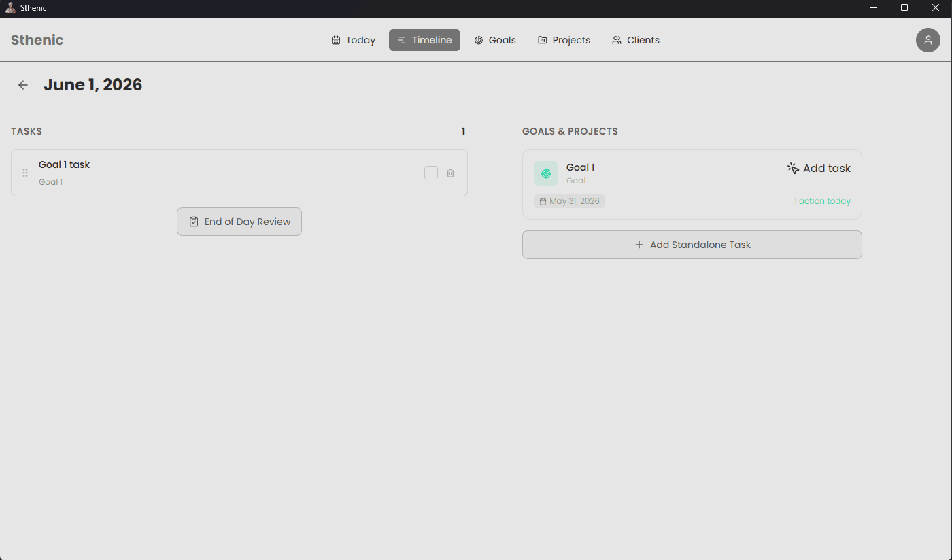Click the task count number 1
Viewport: 952px width, 560px height.
(463, 131)
